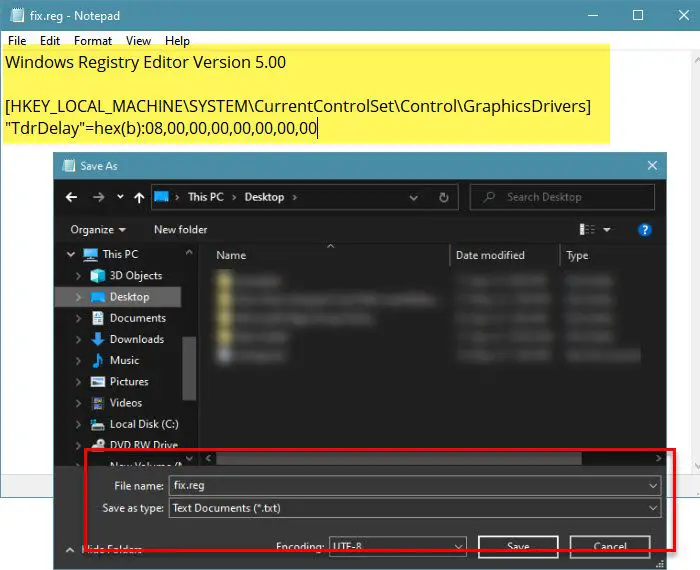Click the TdrDelay line in Notepad
Image resolution: width=700 pixels, height=570 pixels.
coord(161,128)
